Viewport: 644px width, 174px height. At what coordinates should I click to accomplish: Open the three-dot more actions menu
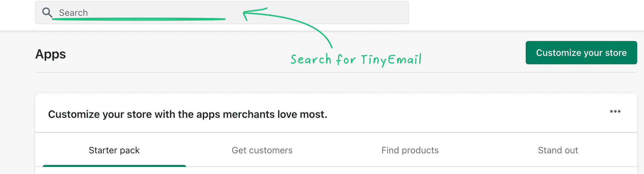point(615,111)
